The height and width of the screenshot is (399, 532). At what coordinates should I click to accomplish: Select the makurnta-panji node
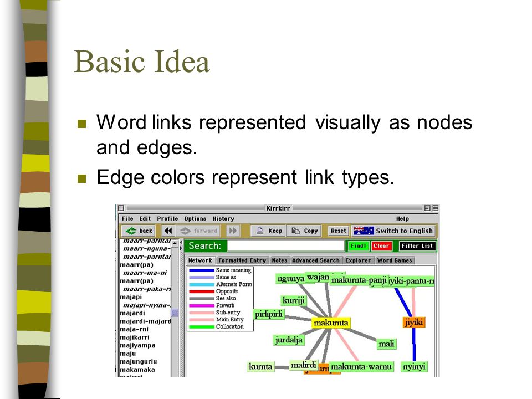(x=359, y=280)
